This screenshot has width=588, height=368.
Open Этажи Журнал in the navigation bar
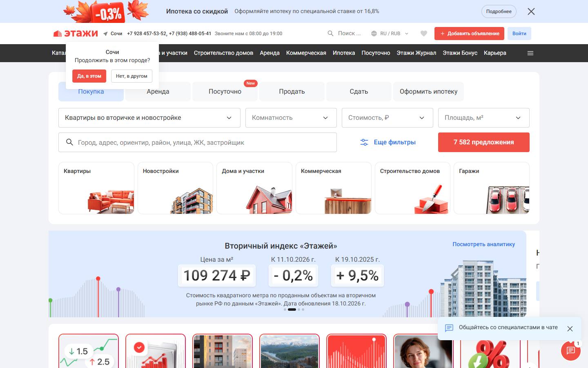click(416, 53)
